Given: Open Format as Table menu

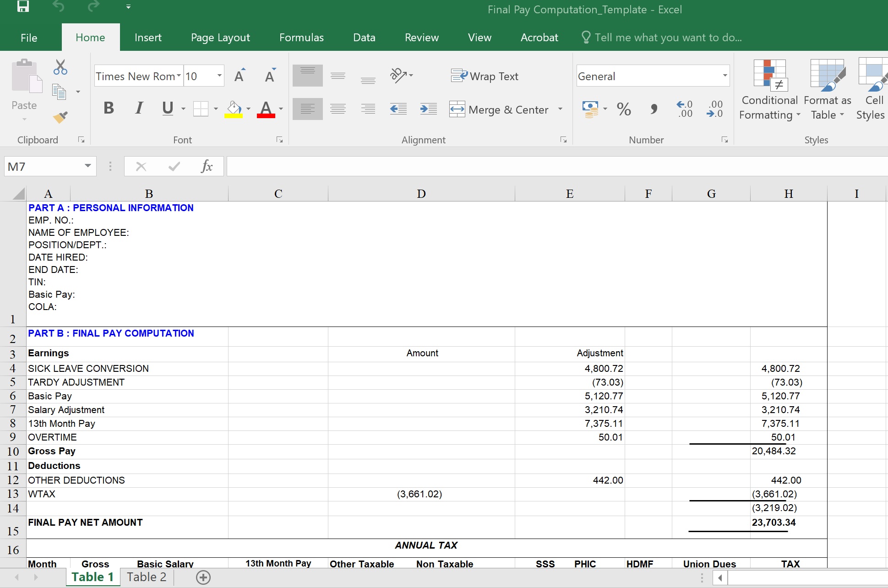Looking at the screenshot, I should point(827,90).
